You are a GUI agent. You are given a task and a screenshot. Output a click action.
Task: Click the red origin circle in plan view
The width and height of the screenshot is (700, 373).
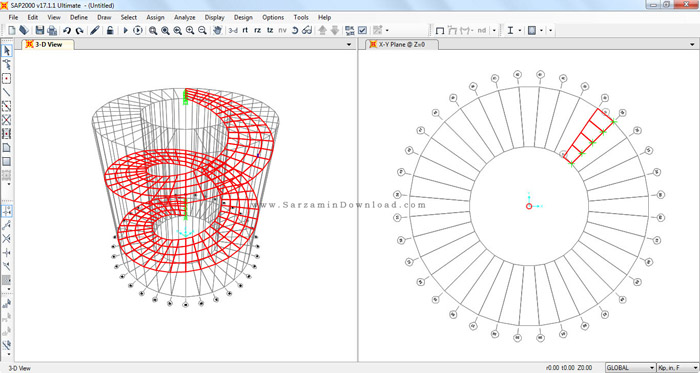(529, 206)
